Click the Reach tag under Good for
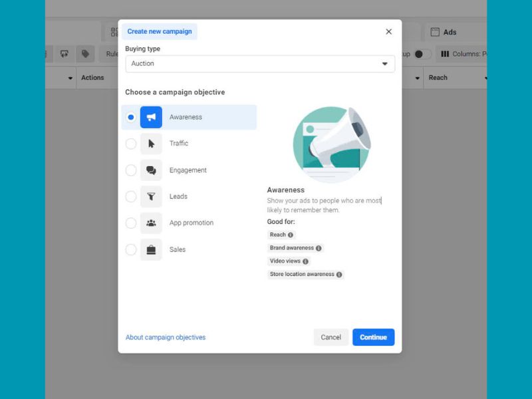532x399 pixels. pyautogui.click(x=281, y=235)
